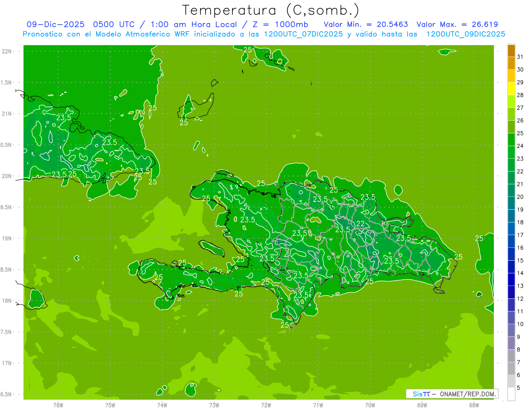Click the "17" legend scale label

tap(520, 235)
